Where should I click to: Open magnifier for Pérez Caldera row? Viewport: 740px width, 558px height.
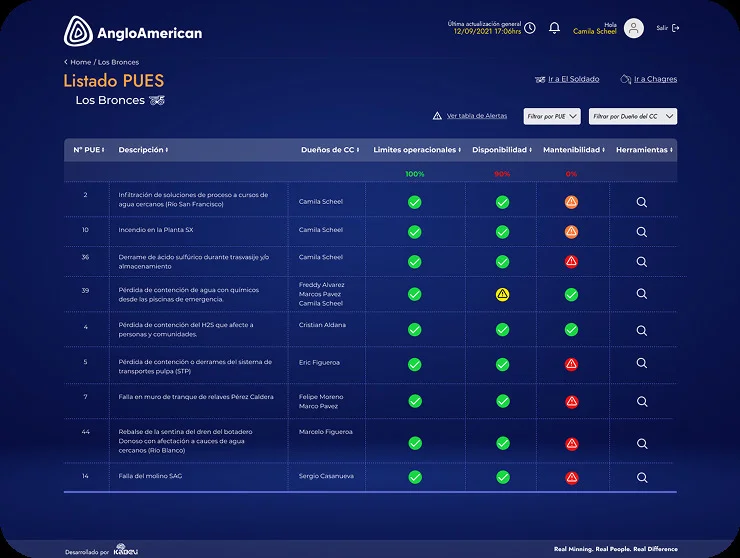click(x=642, y=401)
